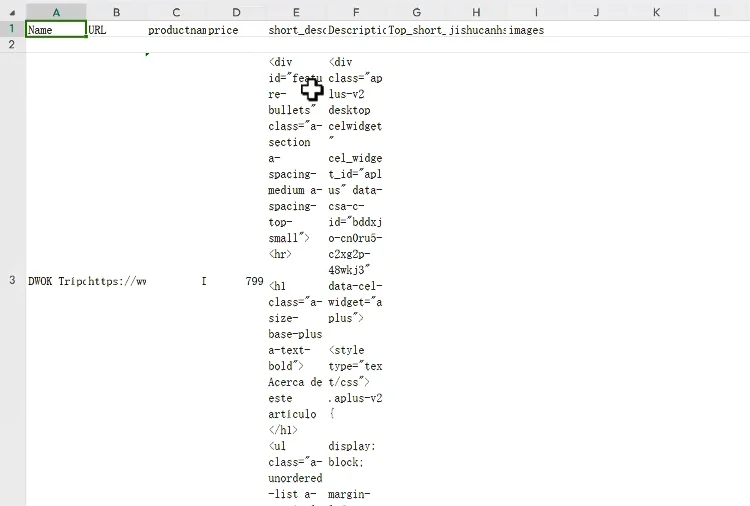Screen dimensions: 750x506
Task: Click the "productnam" header cell
Action: 176,29
